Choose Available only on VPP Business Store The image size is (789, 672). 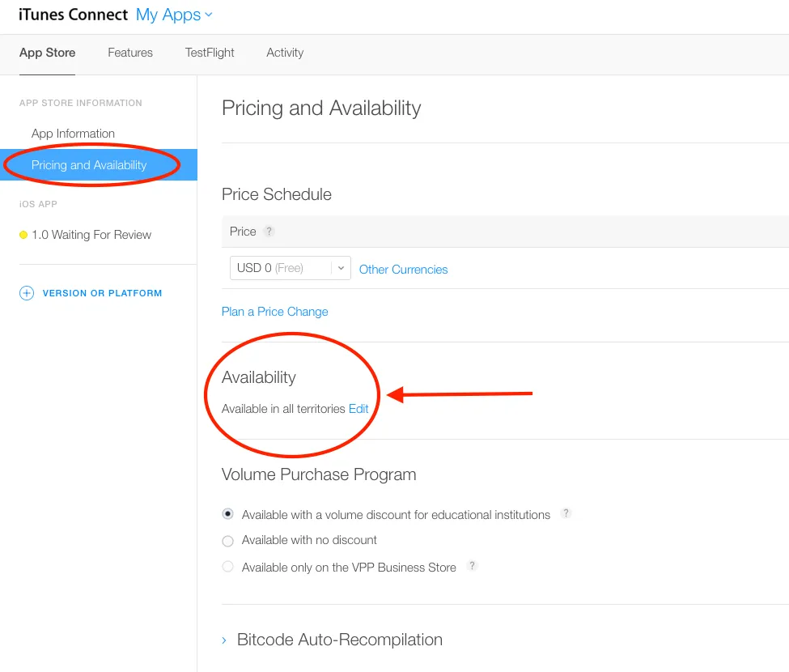(228, 568)
